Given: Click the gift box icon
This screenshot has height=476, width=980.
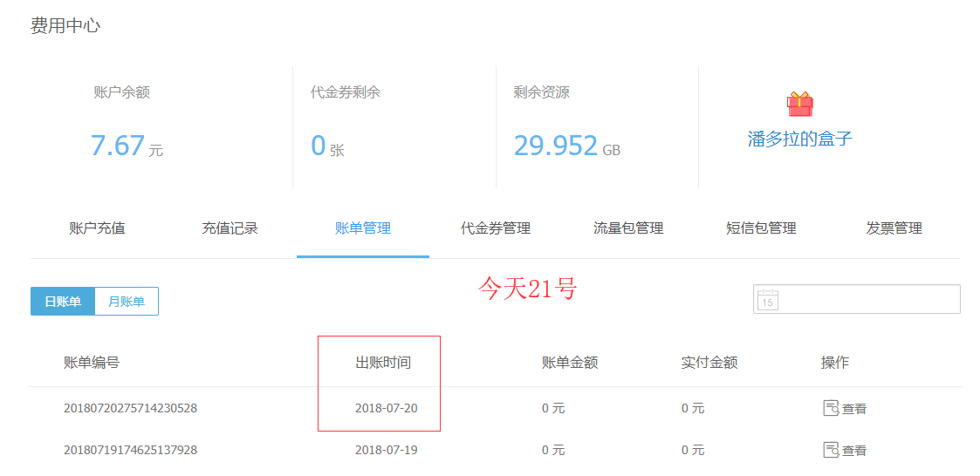Looking at the screenshot, I should point(799,104).
